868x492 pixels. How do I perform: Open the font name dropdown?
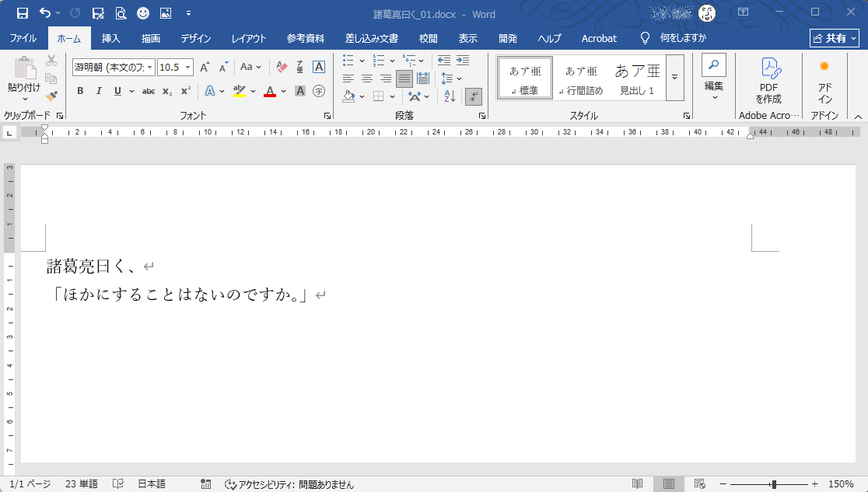coord(149,67)
